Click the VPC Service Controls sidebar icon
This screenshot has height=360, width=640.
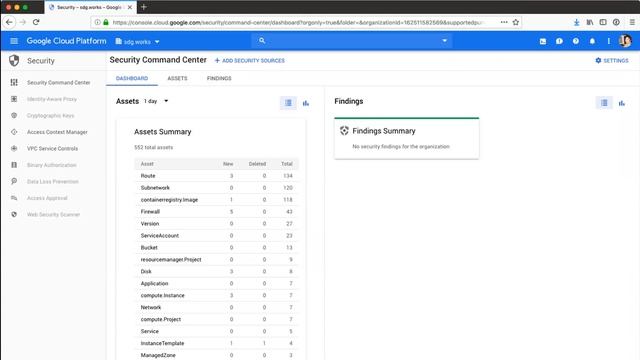14,149
